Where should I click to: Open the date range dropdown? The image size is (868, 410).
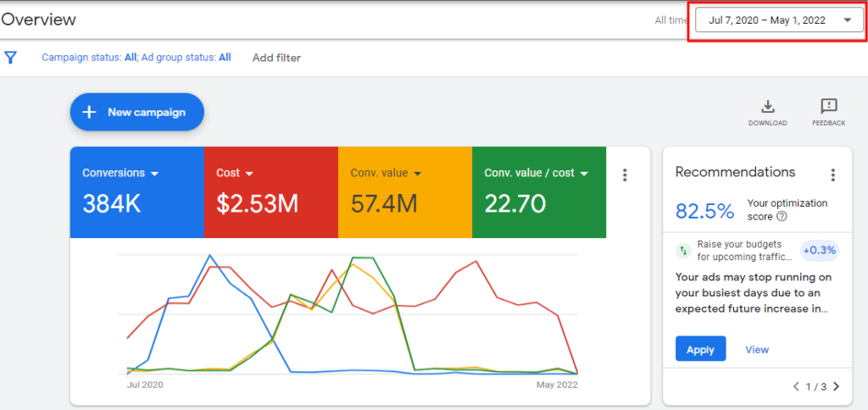point(780,20)
